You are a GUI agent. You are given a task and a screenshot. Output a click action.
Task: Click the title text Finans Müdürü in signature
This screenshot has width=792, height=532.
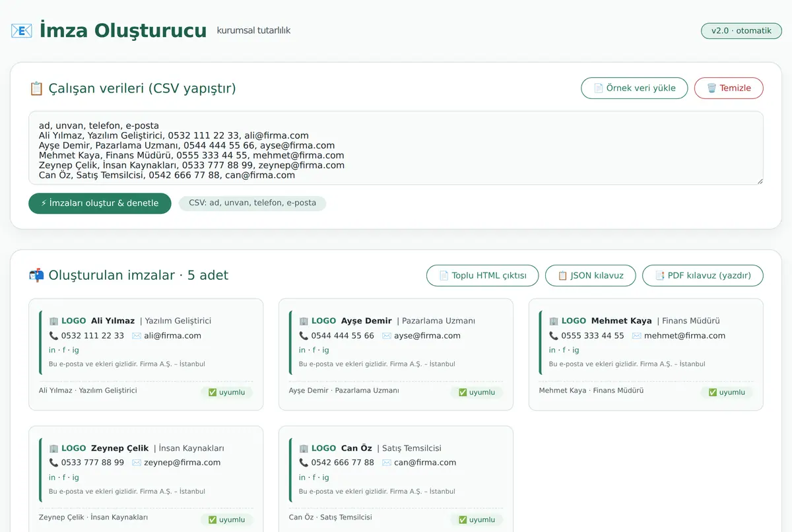pyautogui.click(x=691, y=321)
